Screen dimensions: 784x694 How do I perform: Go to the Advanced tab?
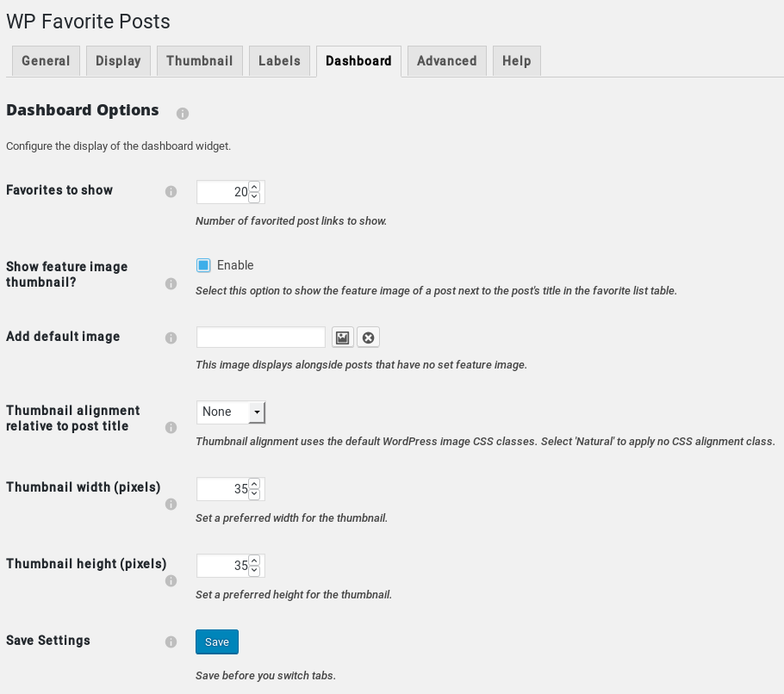point(447,61)
